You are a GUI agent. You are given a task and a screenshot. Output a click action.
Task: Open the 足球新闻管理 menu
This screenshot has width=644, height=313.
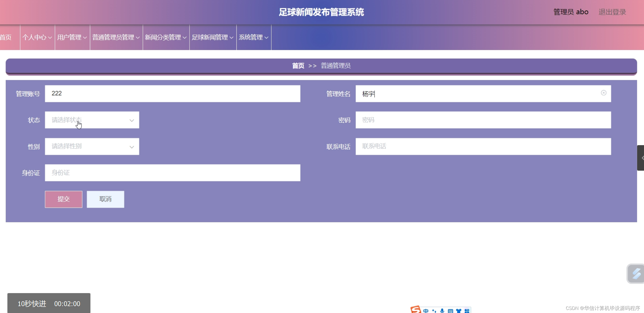pyautogui.click(x=213, y=37)
